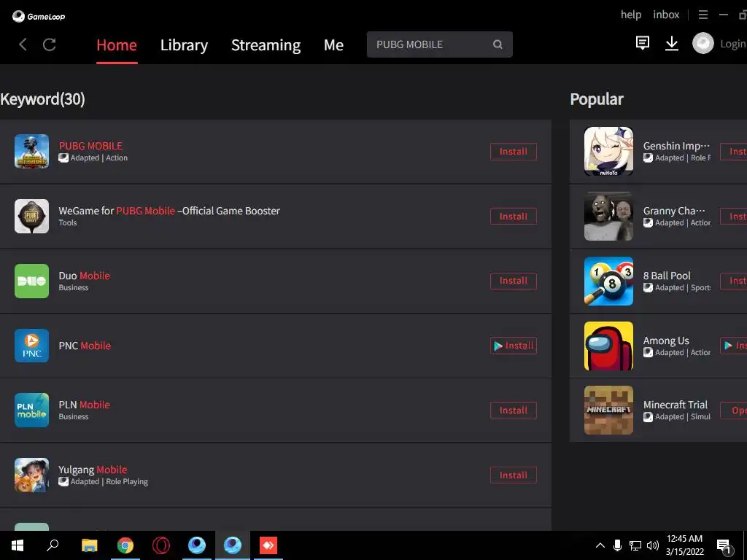Switch to the Library tab
Screen dimensions: 747x560
[x=184, y=45]
